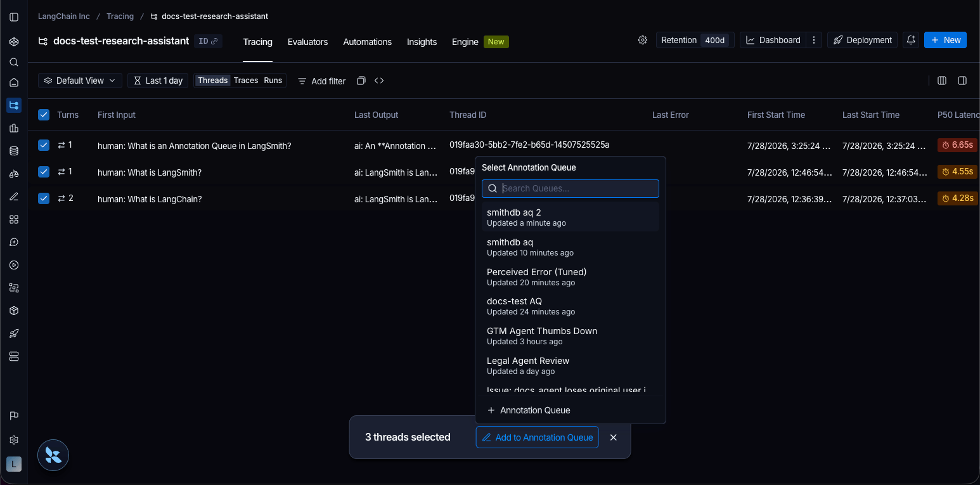Screen dimensions: 980x485
Task: Open the chat-plus sidebar icon
Action: click(14, 242)
